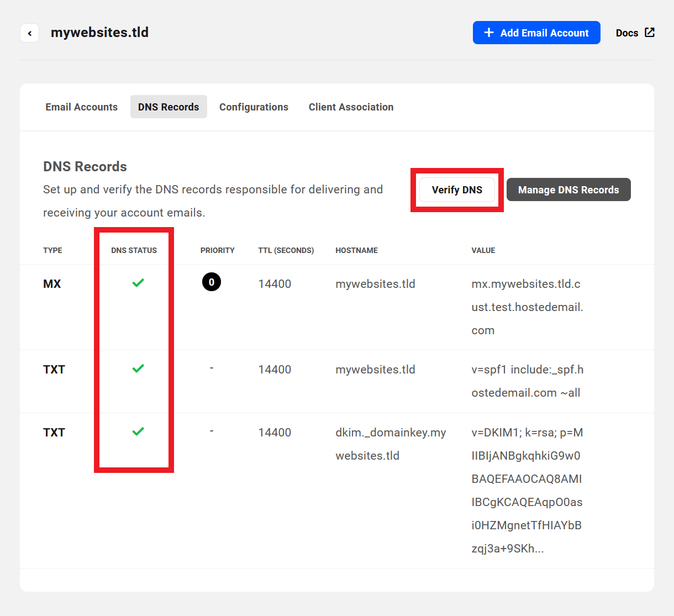Select the Client Association tab

[x=351, y=107]
